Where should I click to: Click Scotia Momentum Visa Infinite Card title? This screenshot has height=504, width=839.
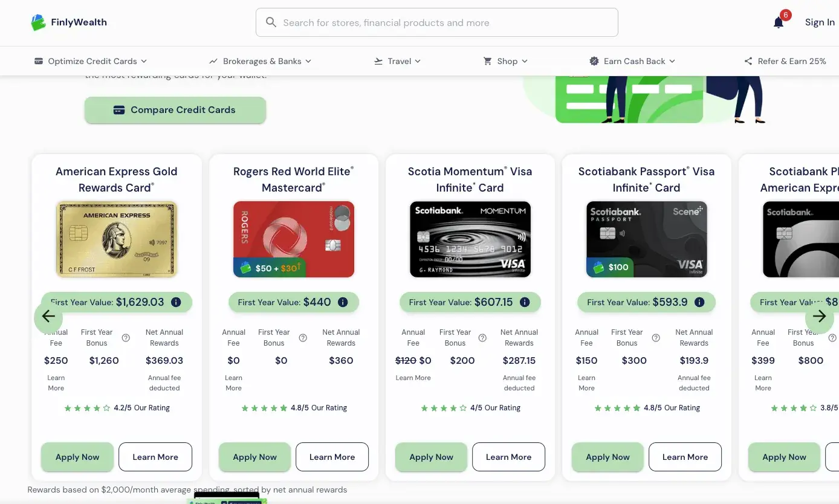pyautogui.click(x=470, y=179)
